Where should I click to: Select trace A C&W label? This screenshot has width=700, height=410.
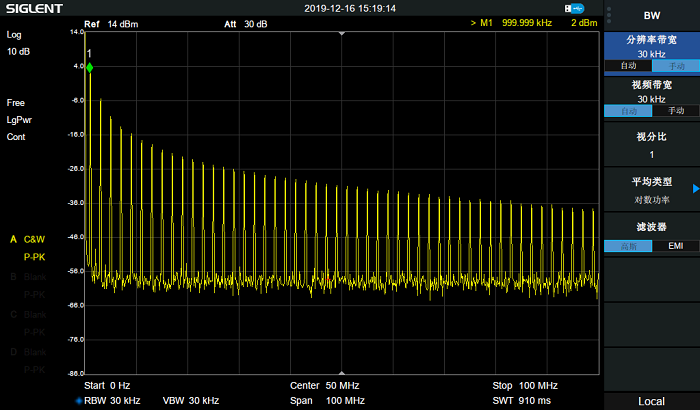click(x=28, y=239)
